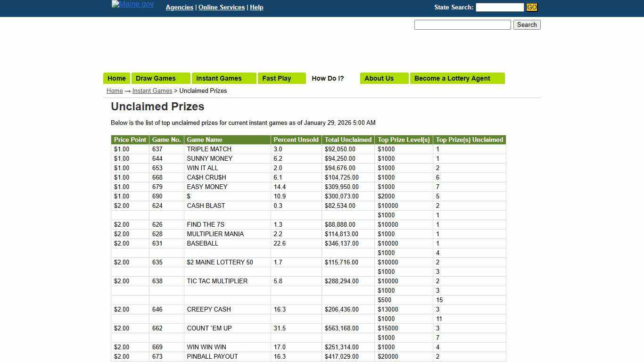Click the Home breadcrumb link
The width and height of the screenshot is (644, 362).
pos(115,91)
